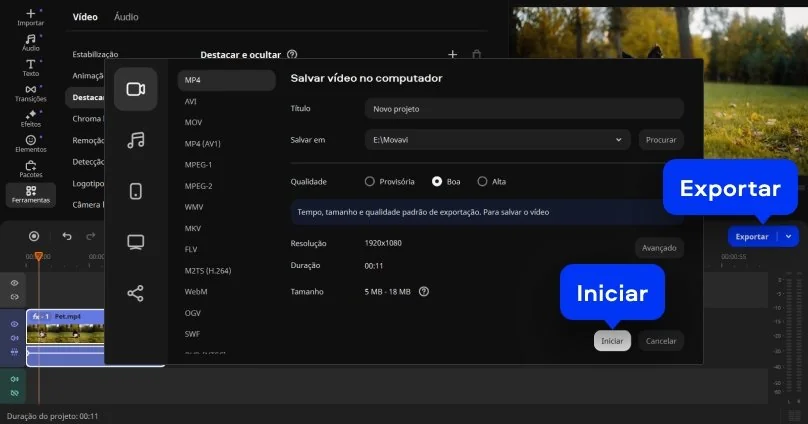
Task: Choose the mobile device export icon
Action: [135, 191]
